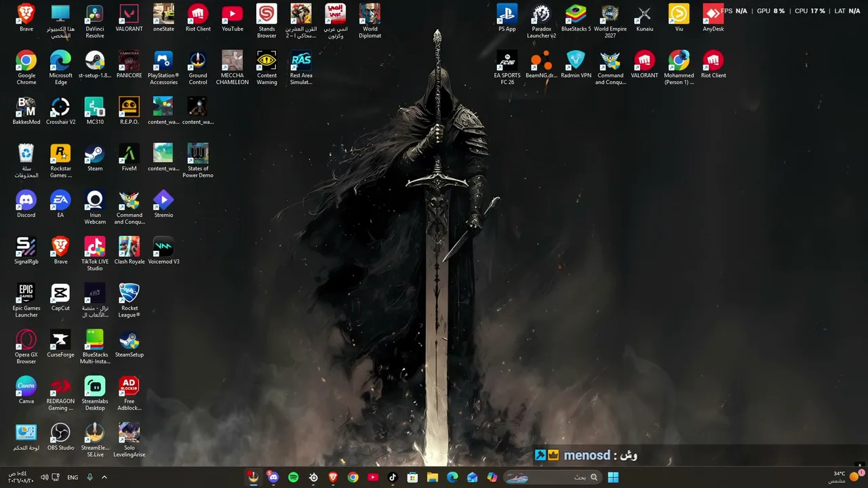The height and width of the screenshot is (488, 868).
Task: Open Microsoft Store from the taskbar
Action: click(412, 477)
